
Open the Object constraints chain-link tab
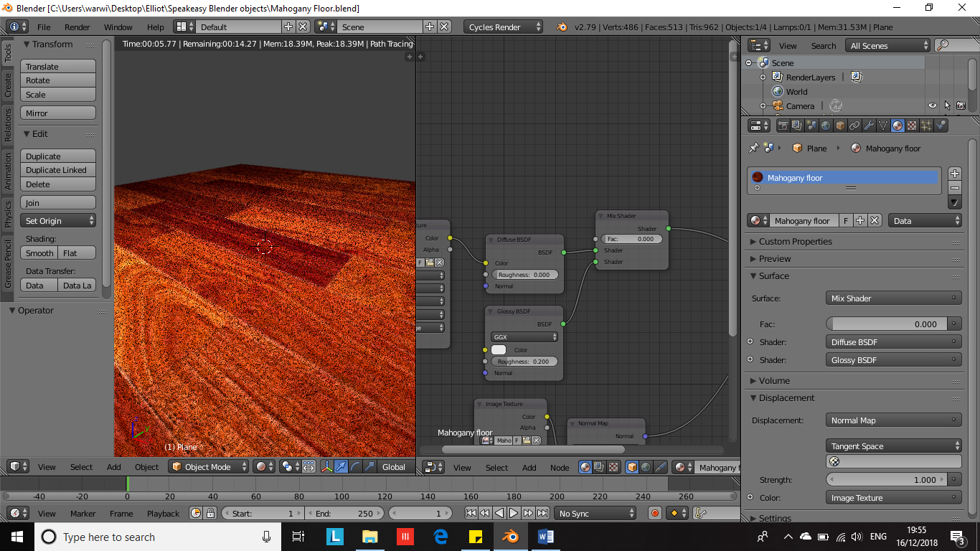(x=854, y=126)
